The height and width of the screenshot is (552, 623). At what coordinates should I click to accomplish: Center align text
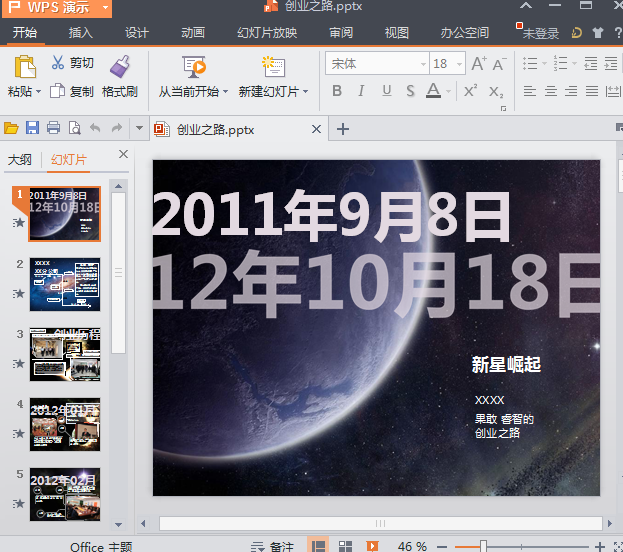click(551, 91)
